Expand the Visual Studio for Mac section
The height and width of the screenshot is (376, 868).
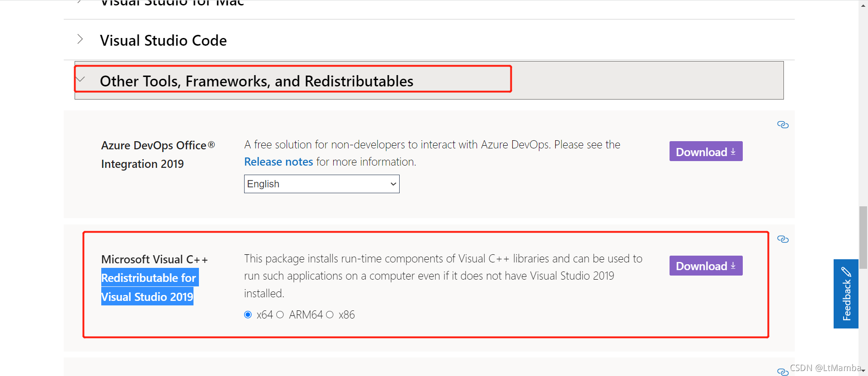coord(172,4)
